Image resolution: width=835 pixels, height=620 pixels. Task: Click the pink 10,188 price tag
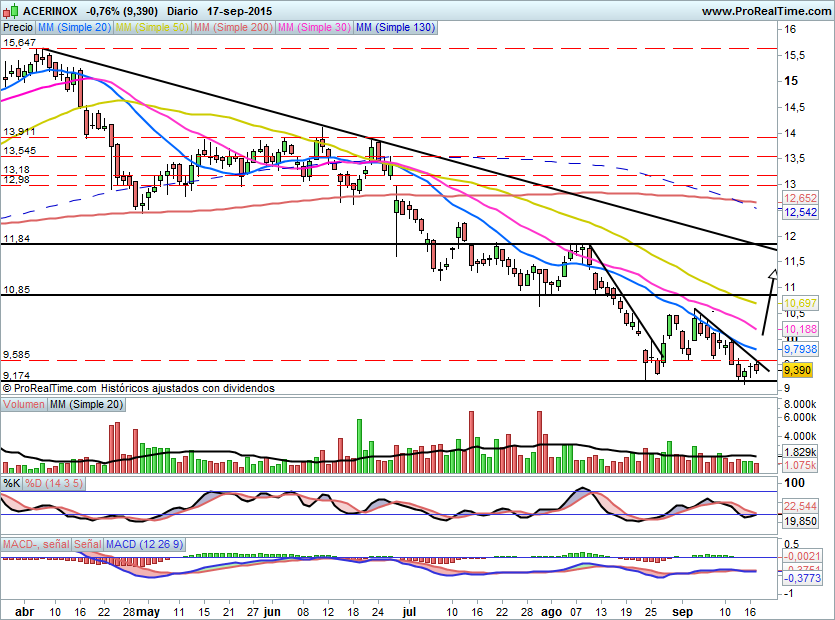click(x=799, y=329)
